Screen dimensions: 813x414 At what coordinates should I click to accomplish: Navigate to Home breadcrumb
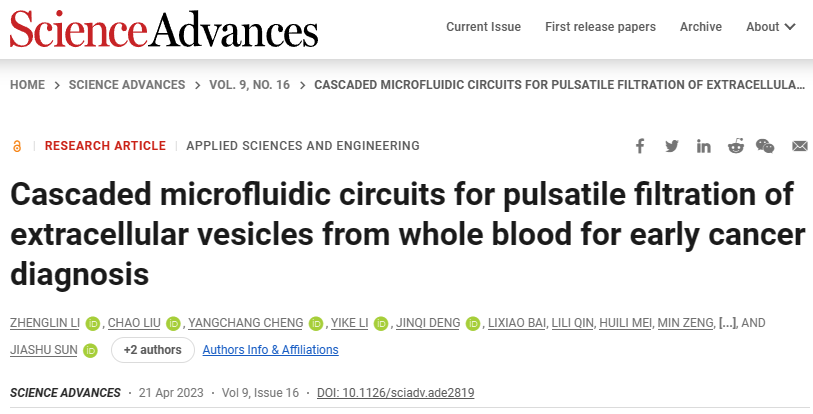tap(29, 84)
